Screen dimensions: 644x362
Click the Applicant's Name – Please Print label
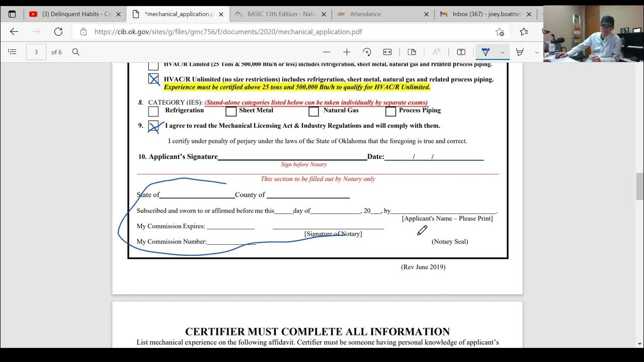447,219
